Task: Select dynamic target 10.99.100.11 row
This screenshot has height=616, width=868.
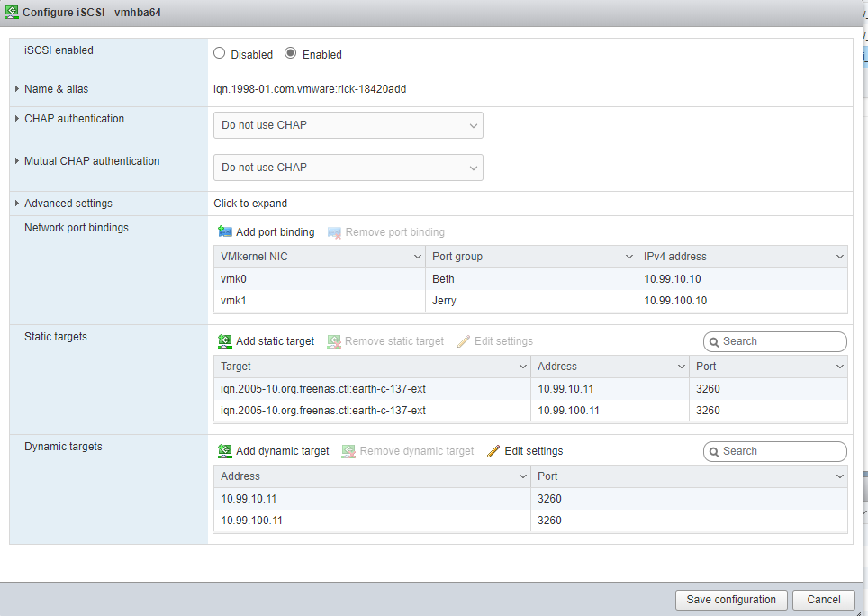Action: point(531,521)
